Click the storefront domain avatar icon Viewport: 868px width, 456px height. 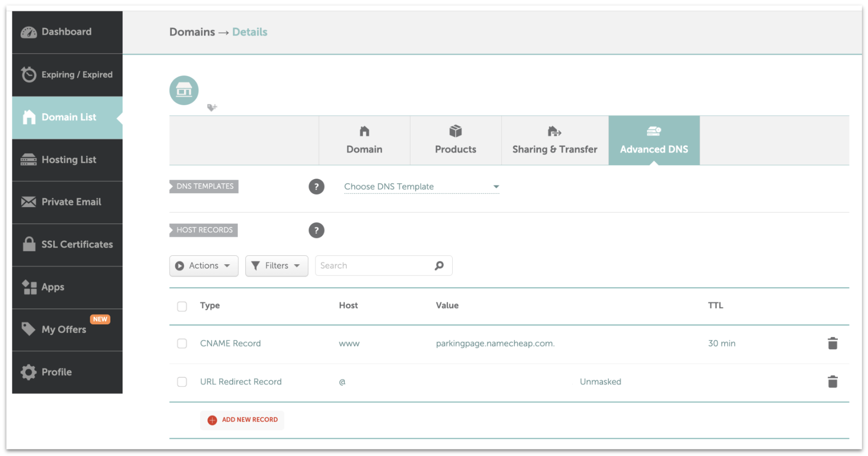point(183,90)
